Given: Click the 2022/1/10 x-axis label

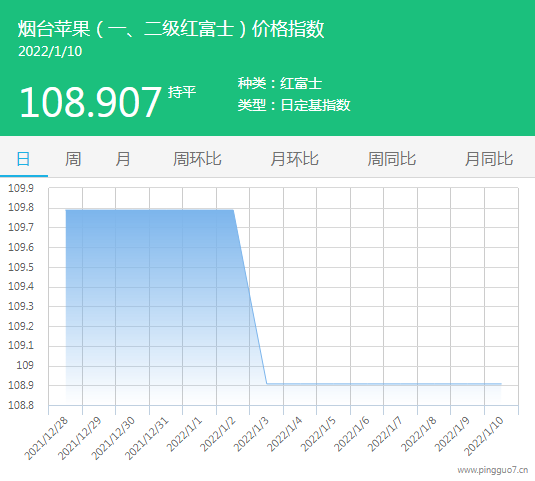Looking at the screenshot, I should pyautogui.click(x=484, y=436).
